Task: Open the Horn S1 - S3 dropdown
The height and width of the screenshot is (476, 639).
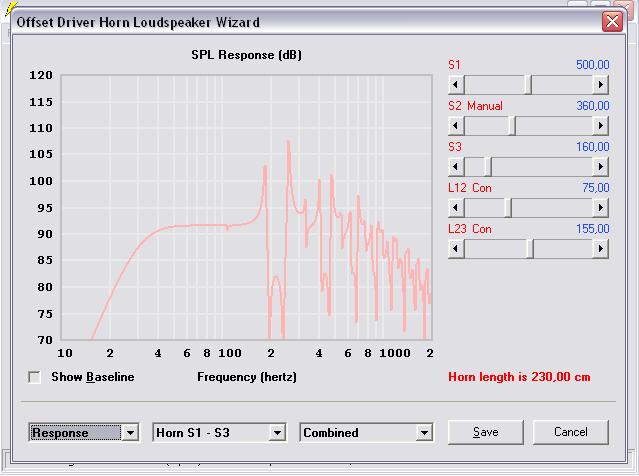Action: [277, 433]
